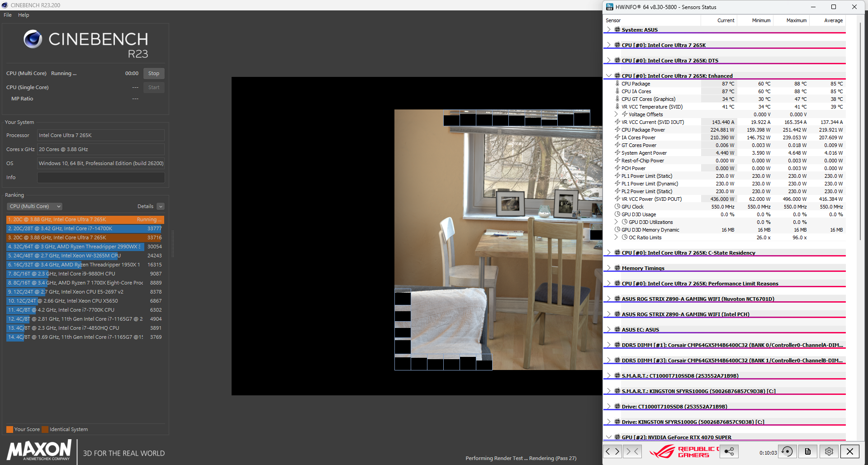868x465 pixels.
Task: Stop the running multi core test
Action: 154,73
